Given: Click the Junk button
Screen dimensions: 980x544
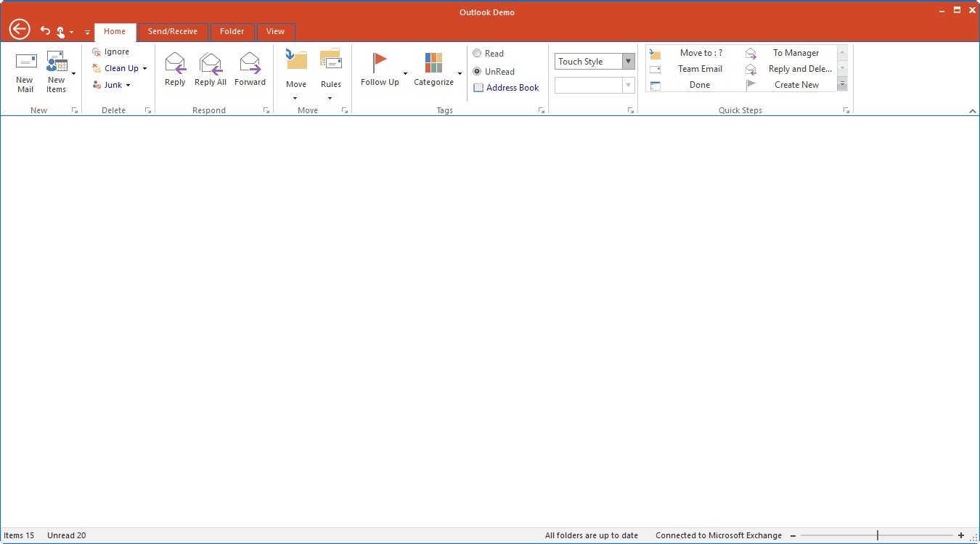Looking at the screenshot, I should point(107,85).
